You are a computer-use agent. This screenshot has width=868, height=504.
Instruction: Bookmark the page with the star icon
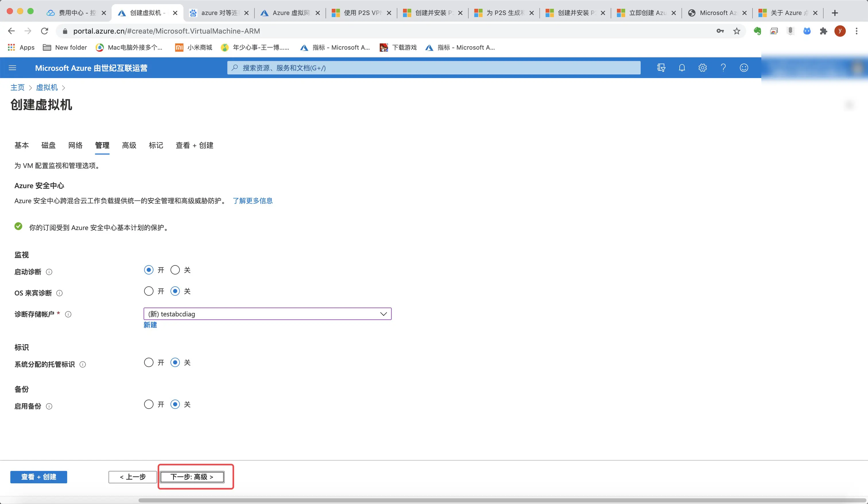pyautogui.click(x=737, y=31)
